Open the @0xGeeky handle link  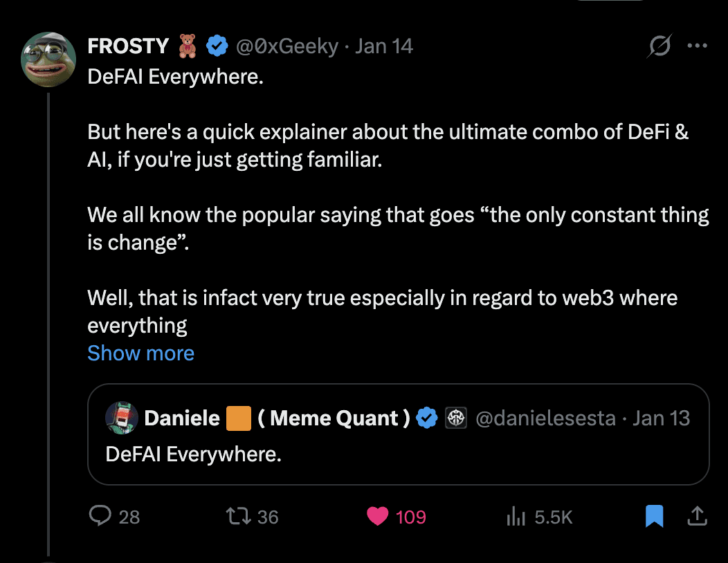(287, 46)
